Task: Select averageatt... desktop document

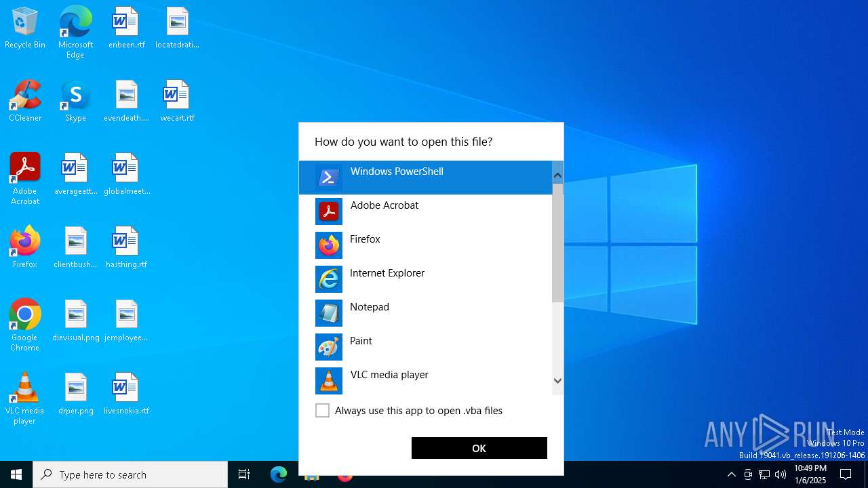Action: pyautogui.click(x=75, y=174)
